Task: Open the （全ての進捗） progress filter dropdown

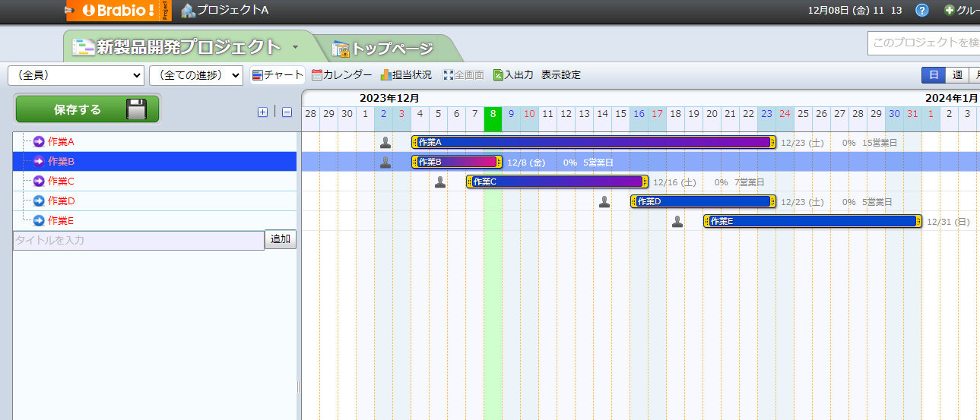Action: tap(195, 75)
